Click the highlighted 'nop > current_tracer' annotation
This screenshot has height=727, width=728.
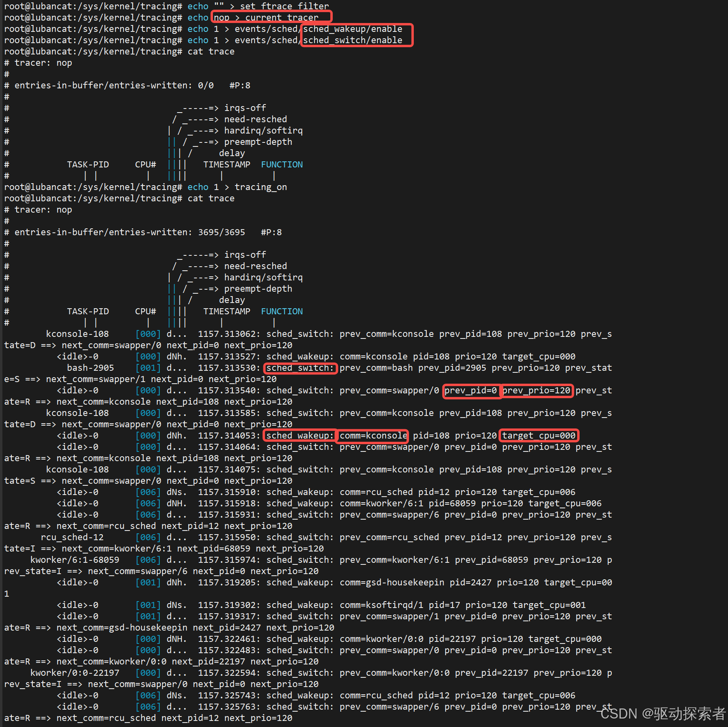click(x=270, y=17)
